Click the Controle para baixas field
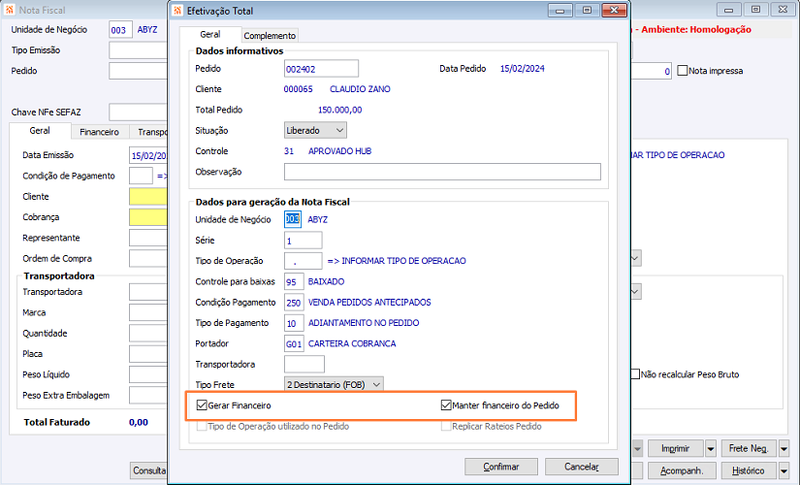The height and width of the screenshot is (485, 800). coord(294,282)
